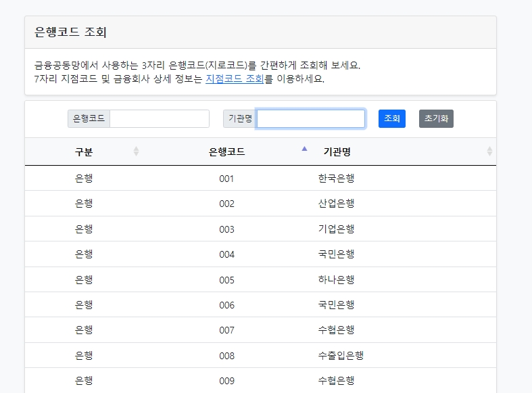532x393 pixels.
Task: Select code cell 009
Action: tap(226, 381)
